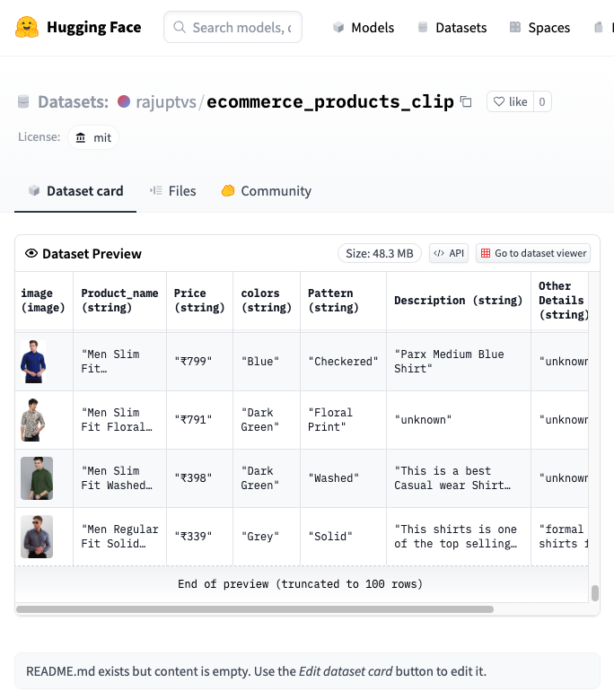The image size is (614, 700).
Task: Select the Dataset card tab
Action: [x=75, y=190]
